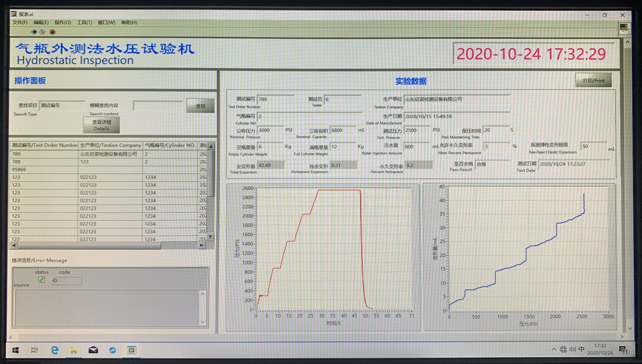Screen dimensions: 642x364
Task: Click the 模糊查找内容 search content field
Action: 157,106
